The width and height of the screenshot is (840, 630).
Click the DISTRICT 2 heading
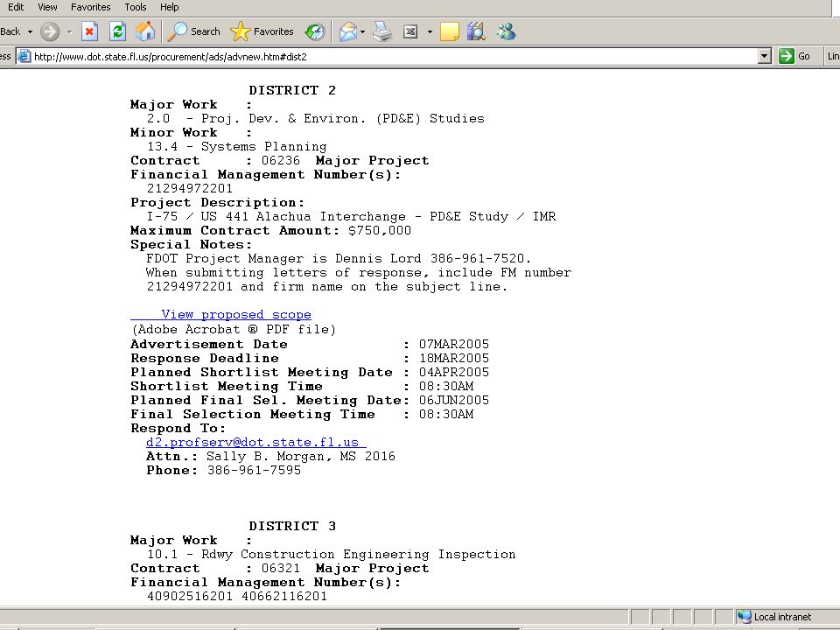tap(292, 90)
